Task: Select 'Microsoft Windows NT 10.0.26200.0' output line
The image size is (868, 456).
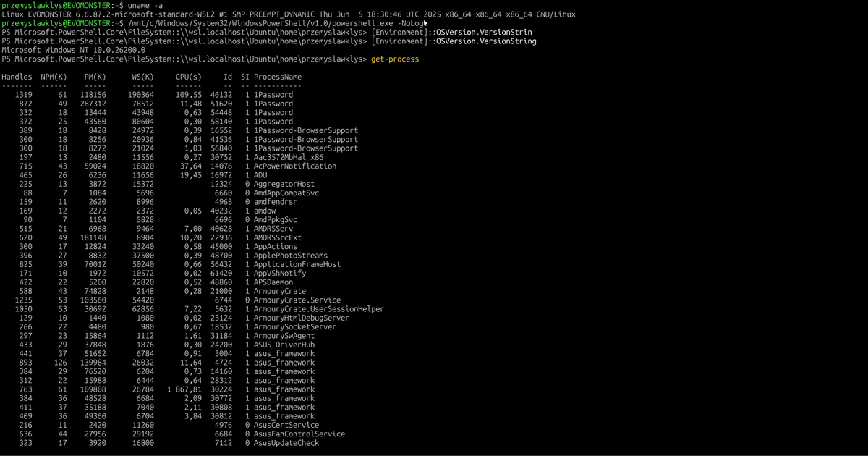Action: pyautogui.click(x=73, y=50)
